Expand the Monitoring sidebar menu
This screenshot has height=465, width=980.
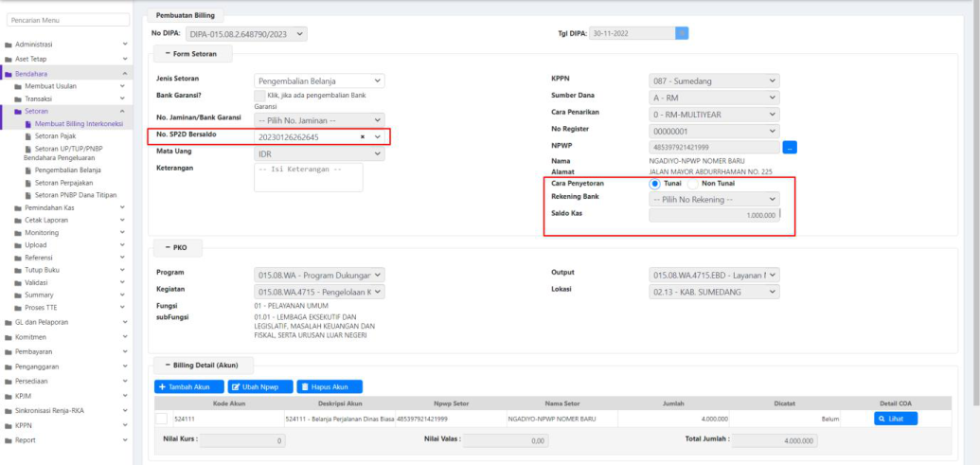tap(42, 232)
